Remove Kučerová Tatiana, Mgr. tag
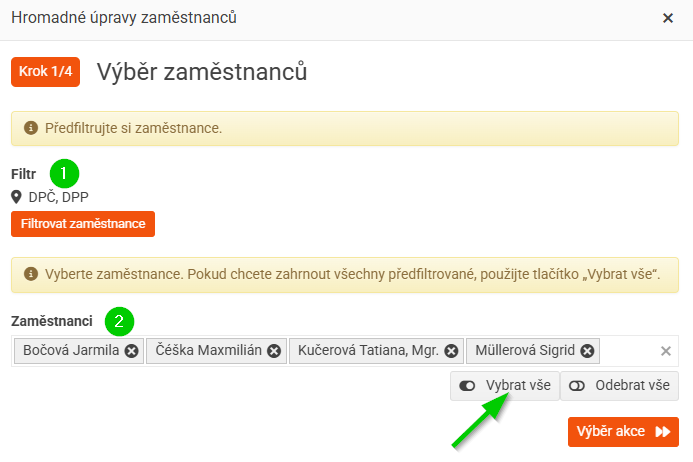 [x=451, y=351]
